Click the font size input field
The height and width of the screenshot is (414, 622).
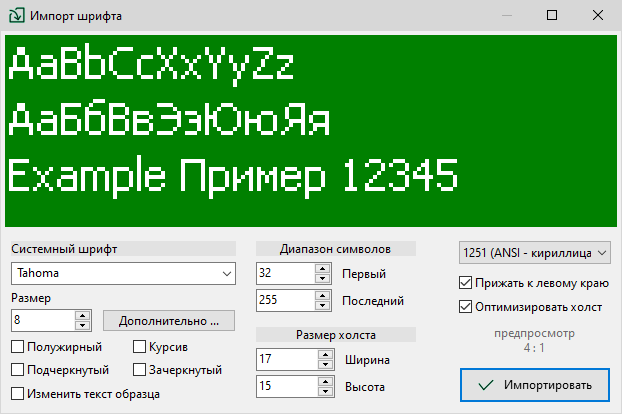coord(42,321)
